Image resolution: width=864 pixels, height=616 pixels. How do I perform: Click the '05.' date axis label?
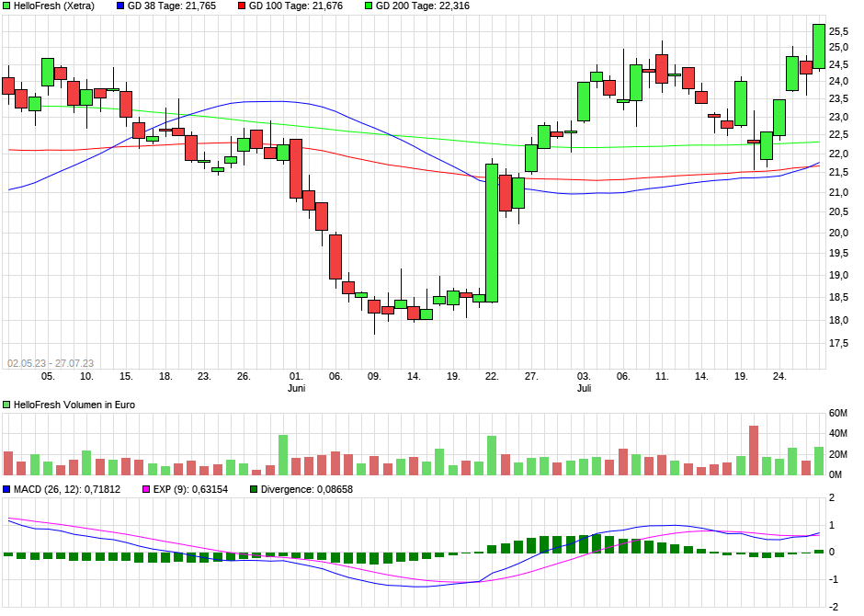pyautogui.click(x=48, y=376)
